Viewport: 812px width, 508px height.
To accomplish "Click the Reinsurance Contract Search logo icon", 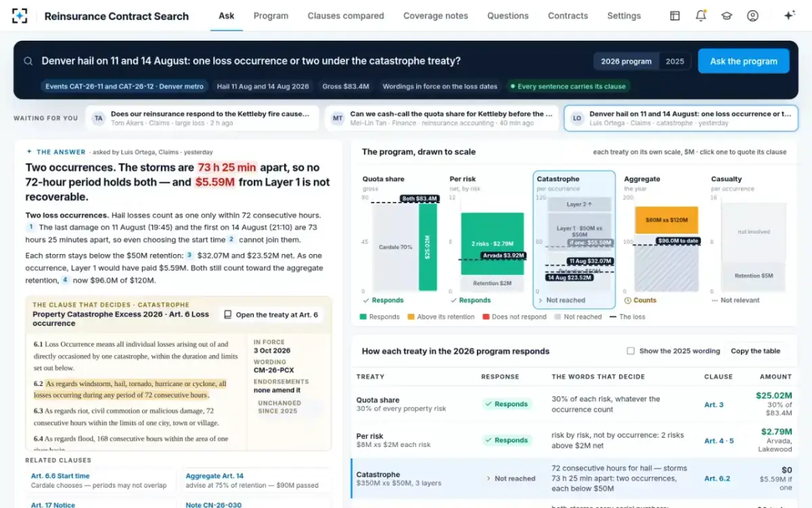I will (x=20, y=16).
